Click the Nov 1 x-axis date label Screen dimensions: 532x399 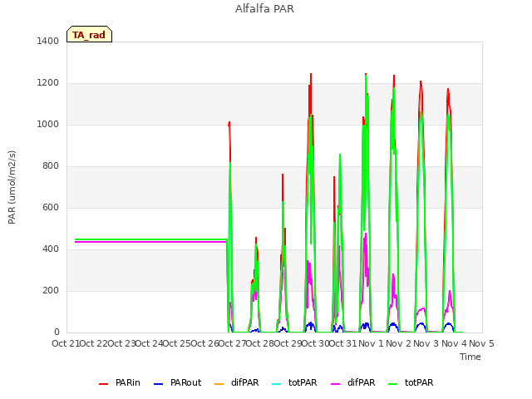[x=371, y=343]
